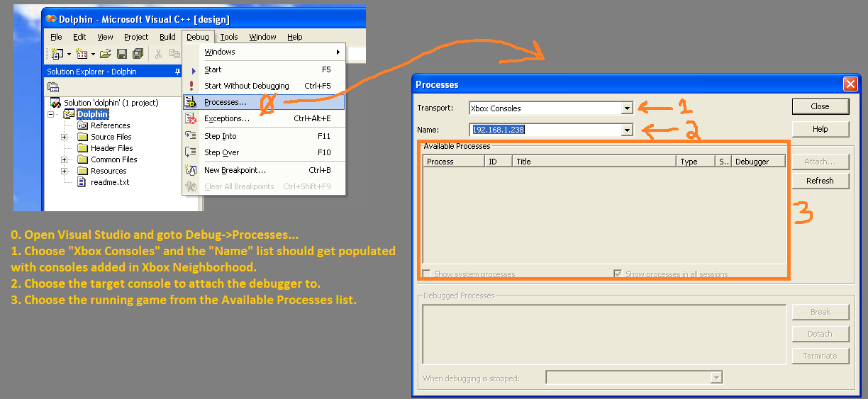Screen dimensions: 868x399
Task: Select readme.txt in Solution Explorer
Action: [110, 182]
